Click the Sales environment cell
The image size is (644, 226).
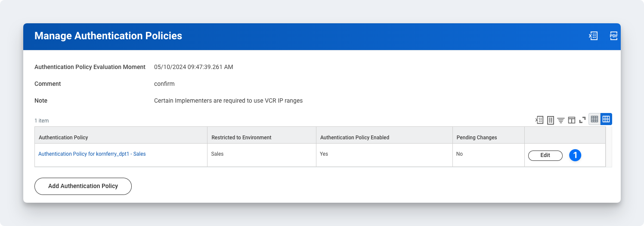217,154
